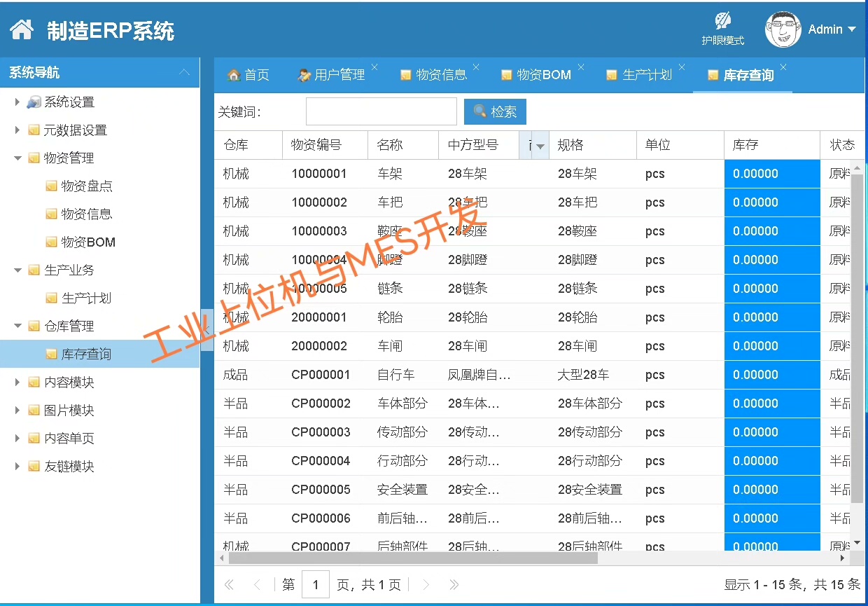868x606 pixels.
Task: Click the 单位 column header
Action: (680, 145)
